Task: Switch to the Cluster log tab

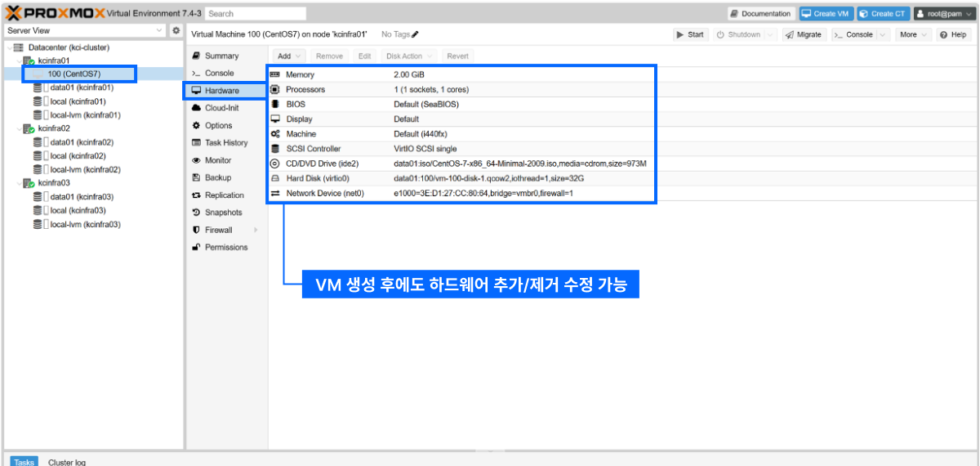Action: coord(67,462)
